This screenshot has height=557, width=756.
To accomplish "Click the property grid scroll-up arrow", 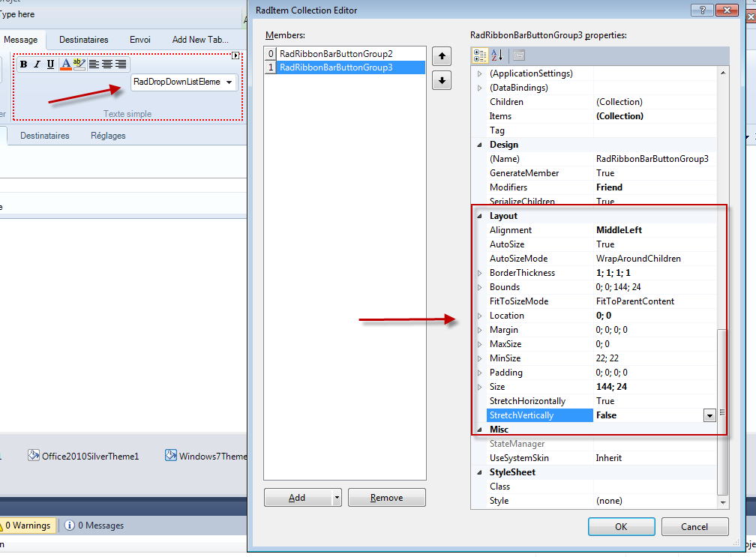I will pos(723,73).
